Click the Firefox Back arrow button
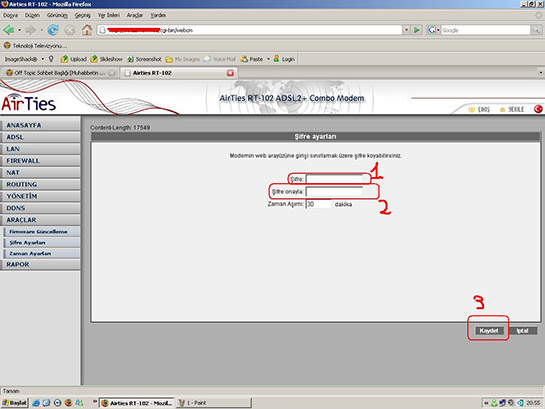 [x=9, y=30]
